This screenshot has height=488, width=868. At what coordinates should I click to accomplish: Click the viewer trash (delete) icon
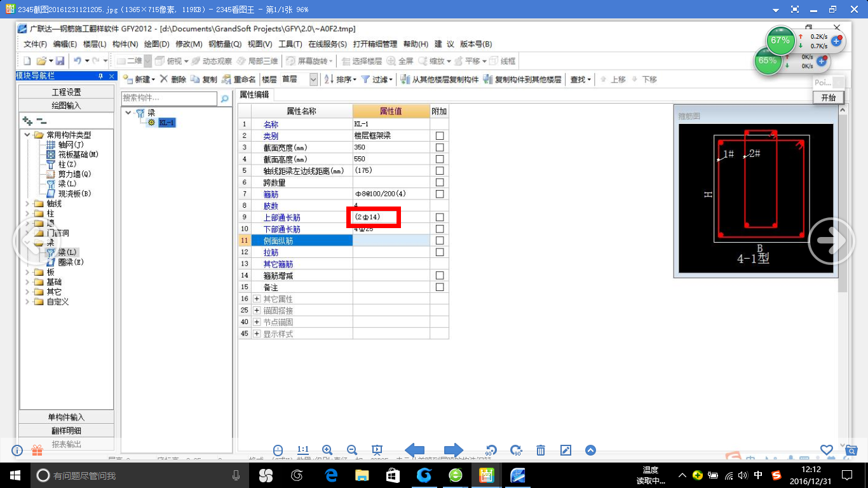click(541, 450)
